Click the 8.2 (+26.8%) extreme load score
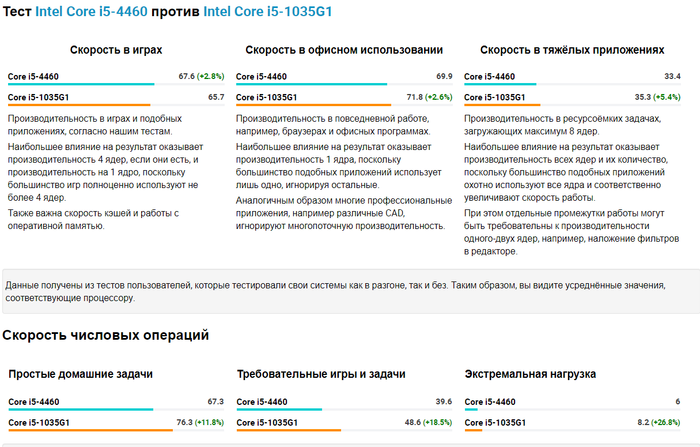This screenshot has width=700, height=447. pos(658,422)
